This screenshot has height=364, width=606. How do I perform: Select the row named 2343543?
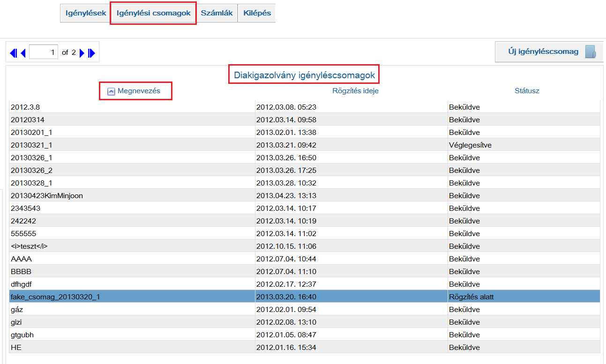[x=305, y=208]
